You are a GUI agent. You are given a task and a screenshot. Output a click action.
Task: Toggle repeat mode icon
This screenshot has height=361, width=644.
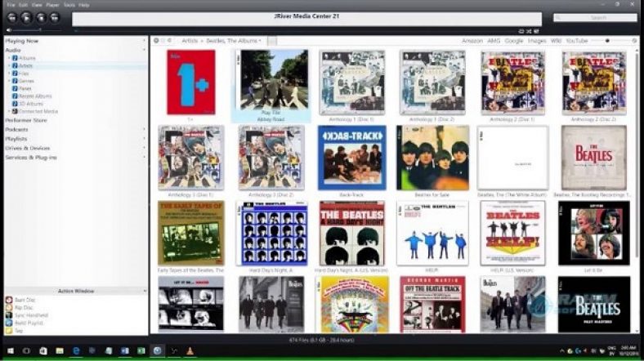tap(521, 31)
